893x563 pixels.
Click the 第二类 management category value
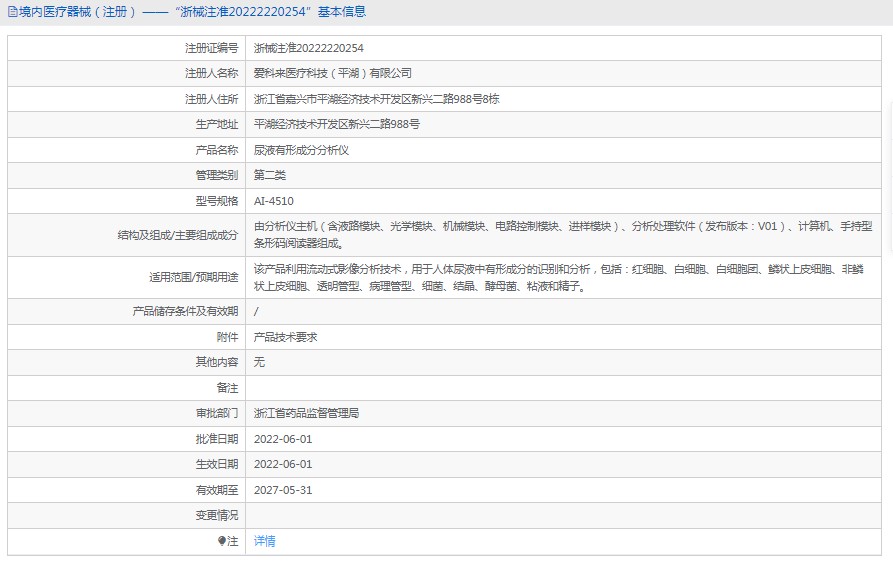point(270,175)
